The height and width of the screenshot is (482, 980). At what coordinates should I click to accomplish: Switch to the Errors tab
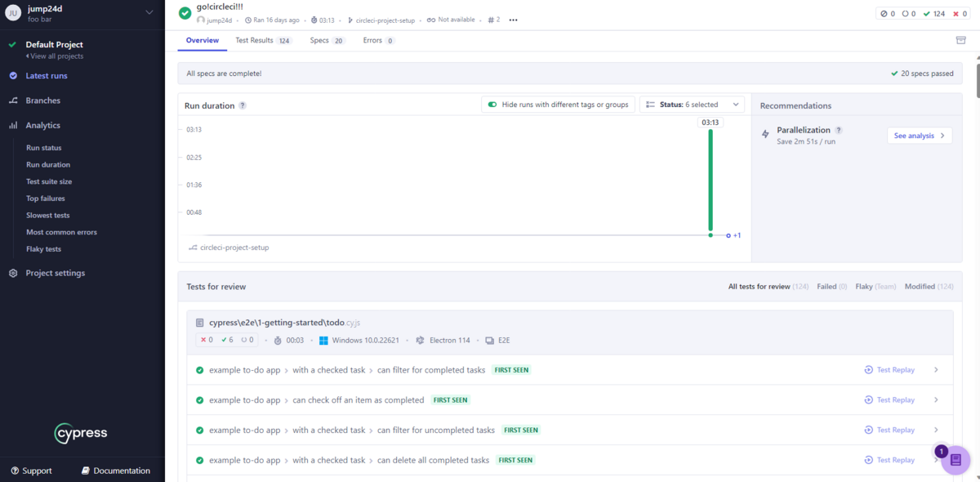point(379,40)
